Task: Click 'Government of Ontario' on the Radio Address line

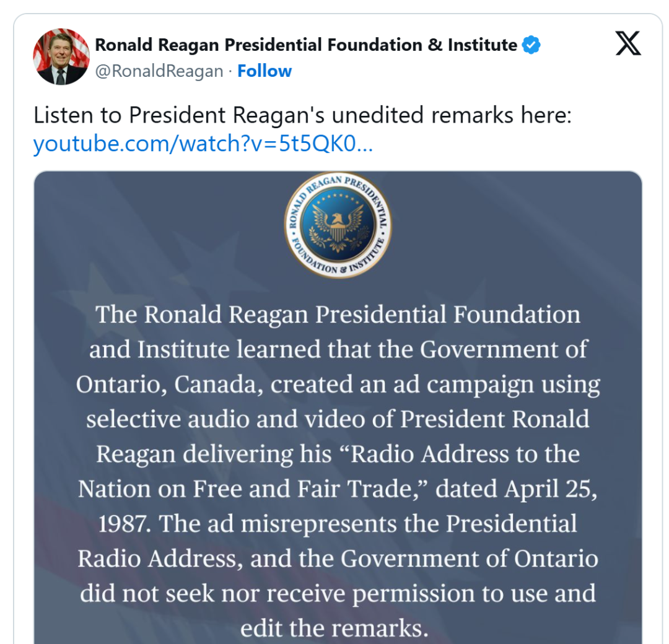Action: tap(470, 559)
